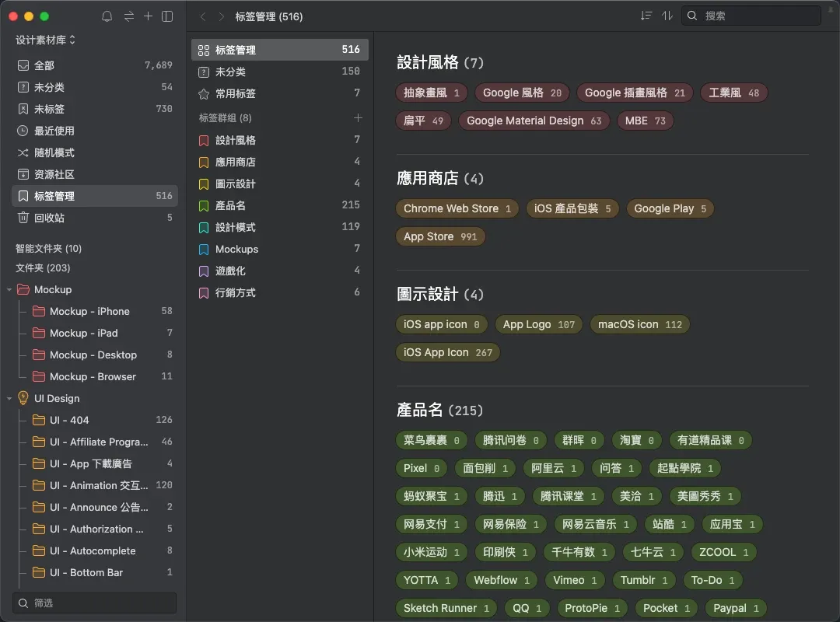This screenshot has width=840, height=622.
Task: Open the UI - Bottom Bar folder
Action: [x=102, y=573]
